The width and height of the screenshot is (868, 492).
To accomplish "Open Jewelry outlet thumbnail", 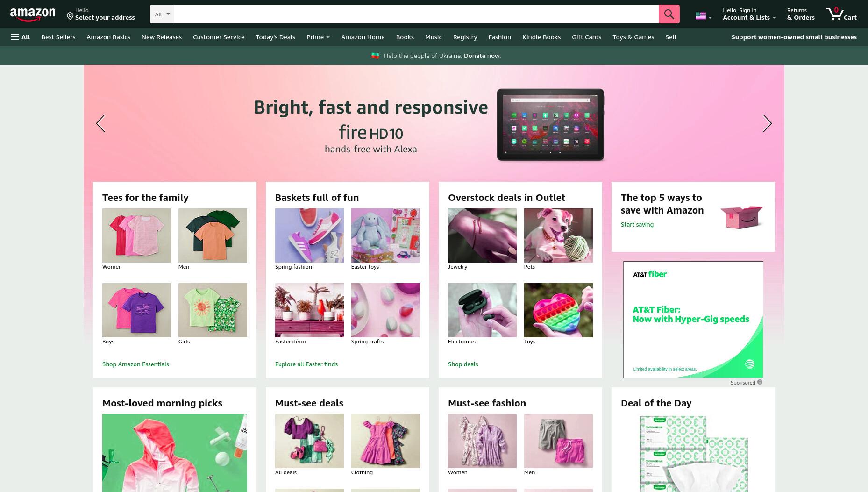I will tap(482, 235).
